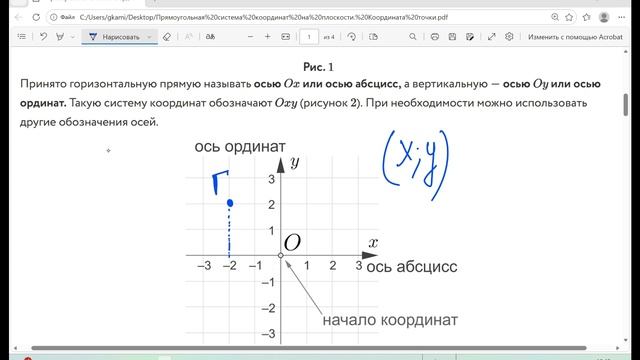Open the zoom icon in the address bar

555,17
